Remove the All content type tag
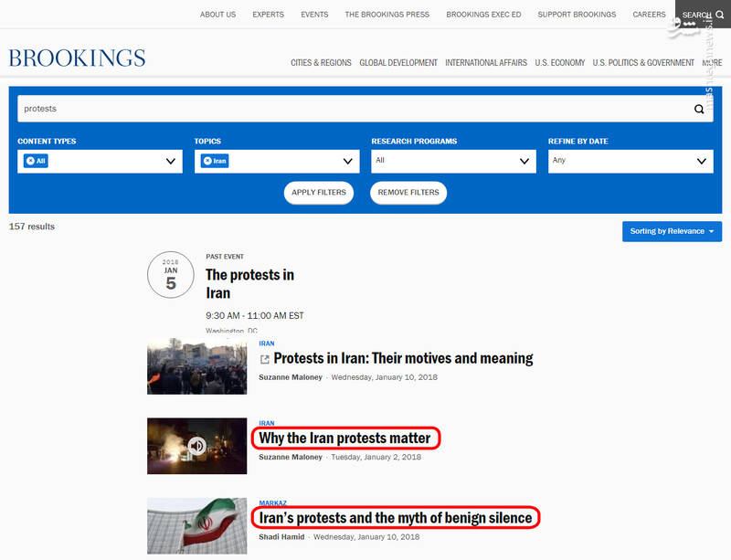Viewport: 731px width, 560px height. 31,161
